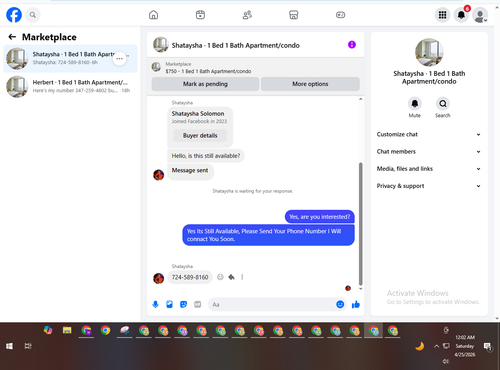Open Copilot icon in taskbar
500x370 pixels.
click(48, 330)
